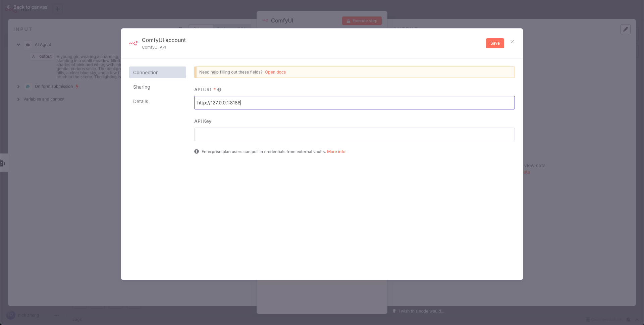Image resolution: width=644 pixels, height=325 pixels.
Task: Go Back to canvas
Action: point(27,7)
